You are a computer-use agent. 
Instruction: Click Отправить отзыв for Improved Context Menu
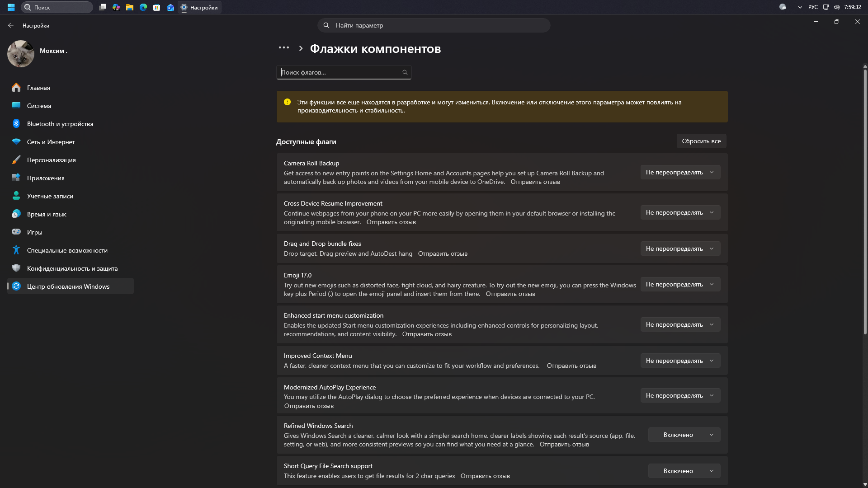(571, 366)
